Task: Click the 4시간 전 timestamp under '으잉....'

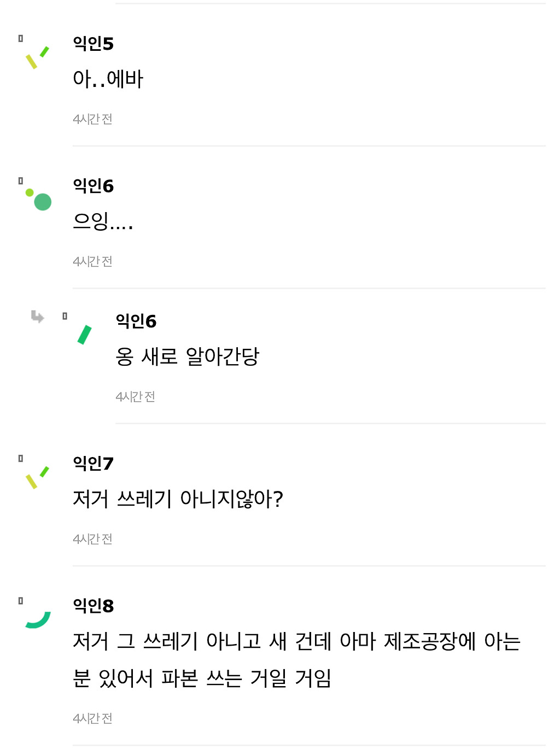Action: (92, 261)
